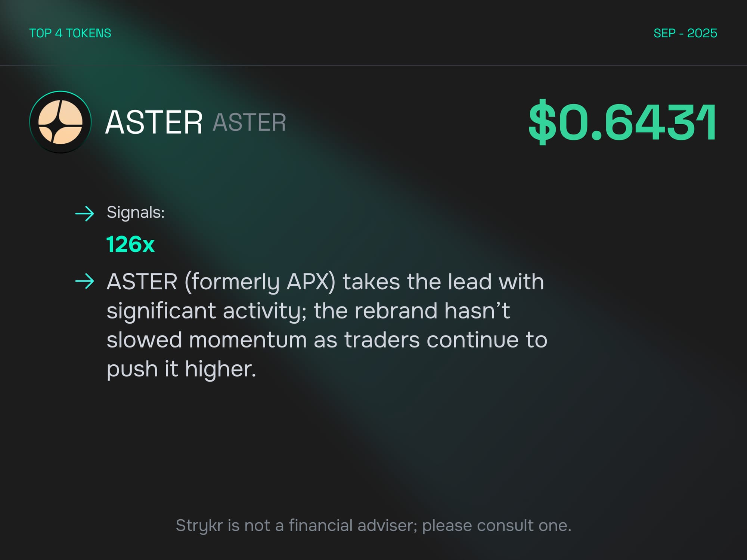This screenshot has height=560, width=747.
Task: Click "please consult one." in the disclaimer
Action: [496, 526]
